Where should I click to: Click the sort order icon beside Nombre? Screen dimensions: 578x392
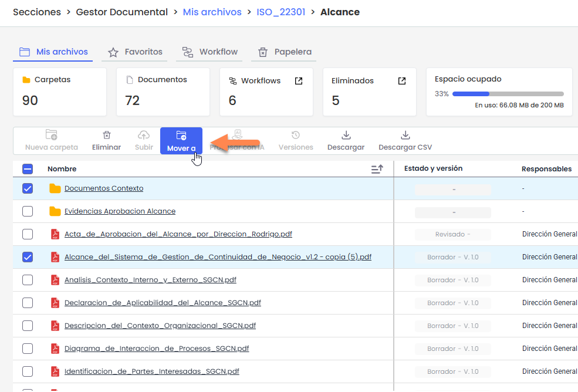point(377,169)
